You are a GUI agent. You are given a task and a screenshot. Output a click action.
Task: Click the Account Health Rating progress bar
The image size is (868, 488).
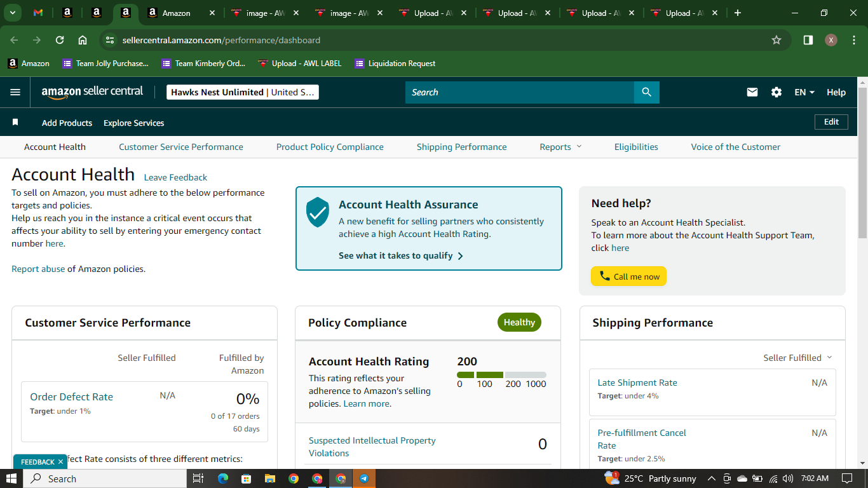(501, 375)
